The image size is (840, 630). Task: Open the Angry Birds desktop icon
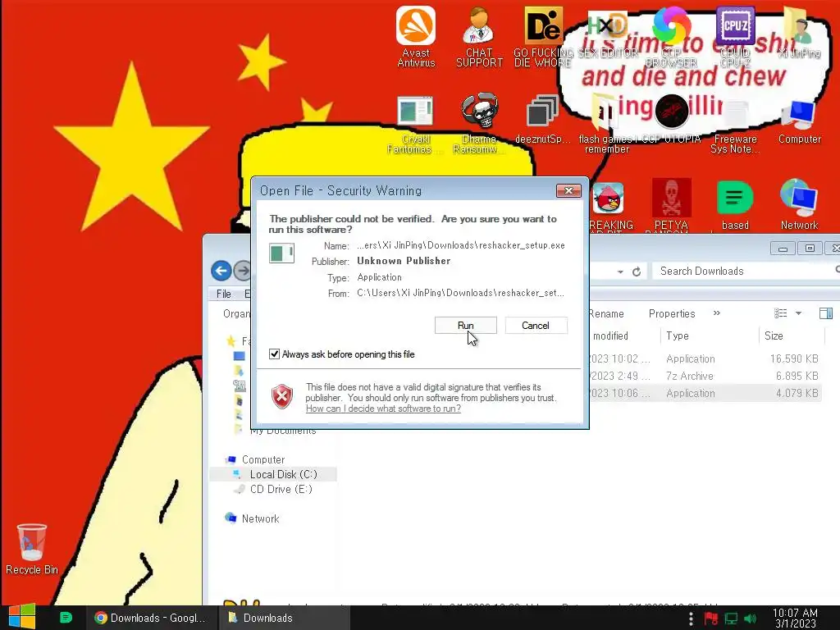pos(608,199)
